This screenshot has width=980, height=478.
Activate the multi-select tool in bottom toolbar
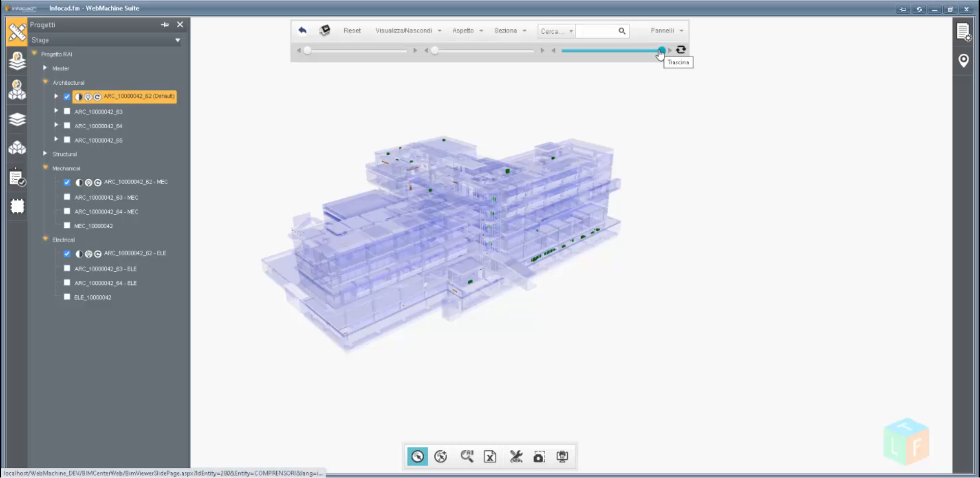click(440, 457)
